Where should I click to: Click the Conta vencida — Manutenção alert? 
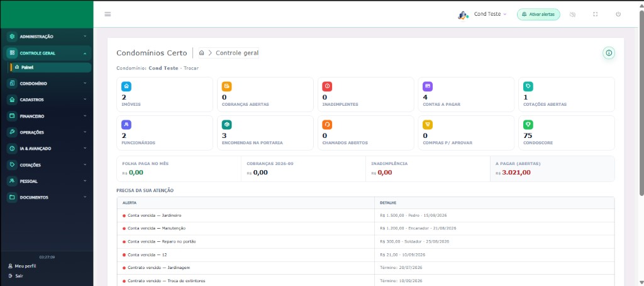pos(157,228)
